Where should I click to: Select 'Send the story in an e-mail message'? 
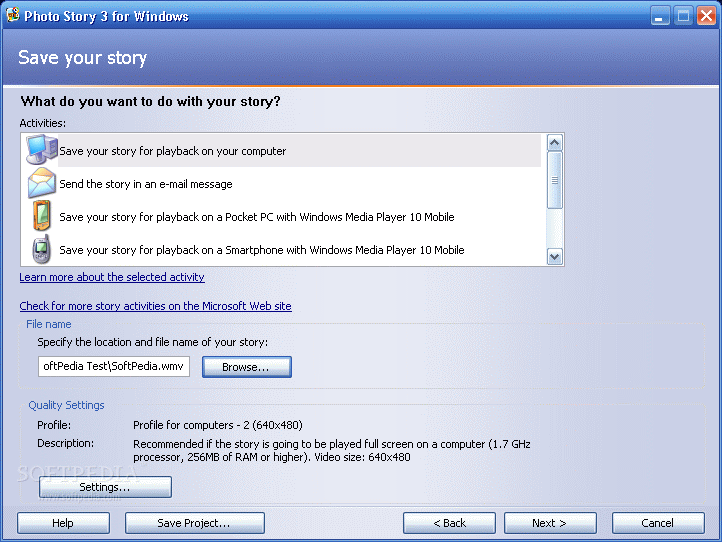(x=146, y=184)
